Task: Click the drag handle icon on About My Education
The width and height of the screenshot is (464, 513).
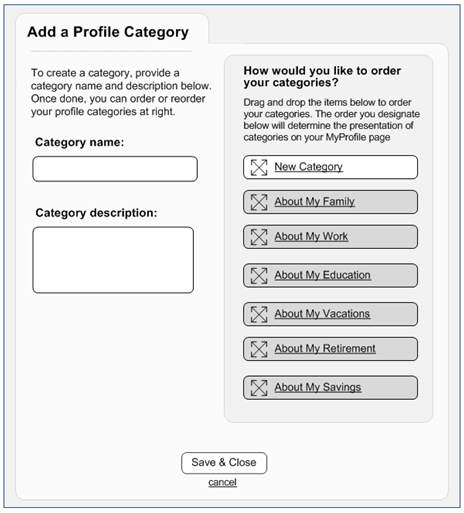Action: [x=259, y=276]
